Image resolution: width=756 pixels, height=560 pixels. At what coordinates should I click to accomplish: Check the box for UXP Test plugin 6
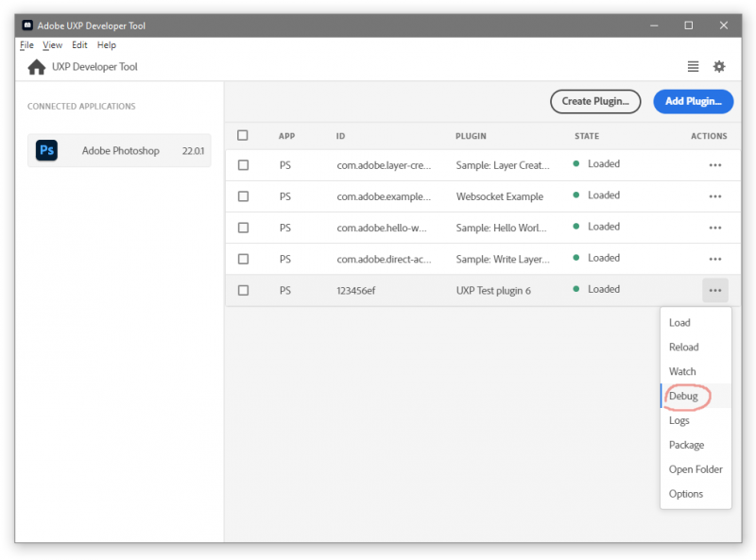coord(243,290)
